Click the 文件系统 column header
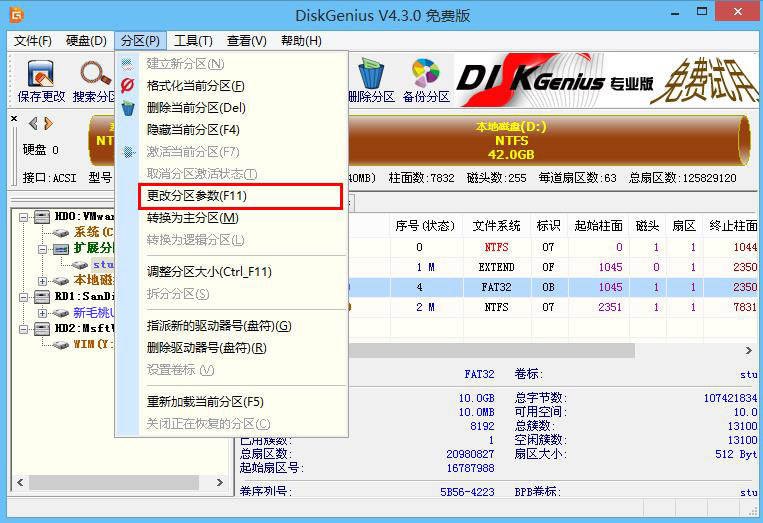The width and height of the screenshot is (763, 523). [496, 226]
